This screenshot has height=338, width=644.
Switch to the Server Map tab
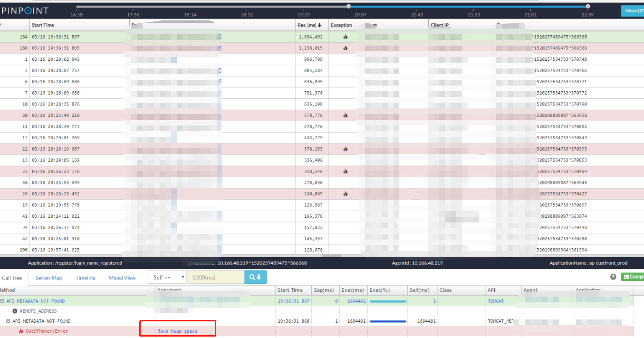[x=49, y=278]
